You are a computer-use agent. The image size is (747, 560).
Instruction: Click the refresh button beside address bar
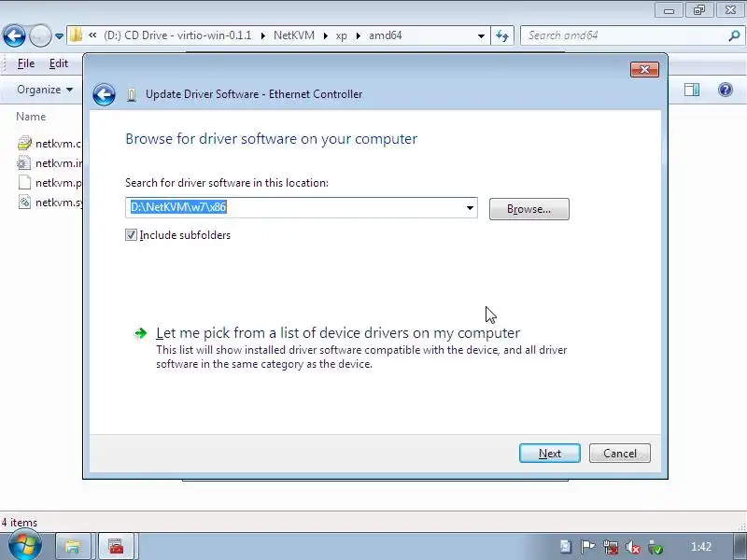click(502, 35)
